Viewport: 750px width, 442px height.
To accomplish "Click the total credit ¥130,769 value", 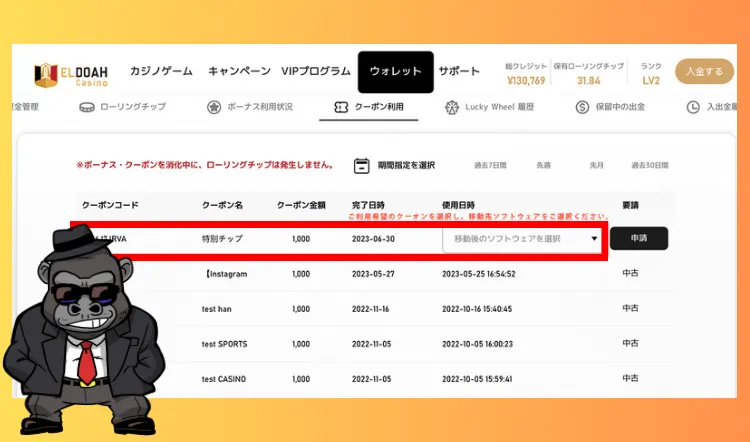I will (526, 80).
